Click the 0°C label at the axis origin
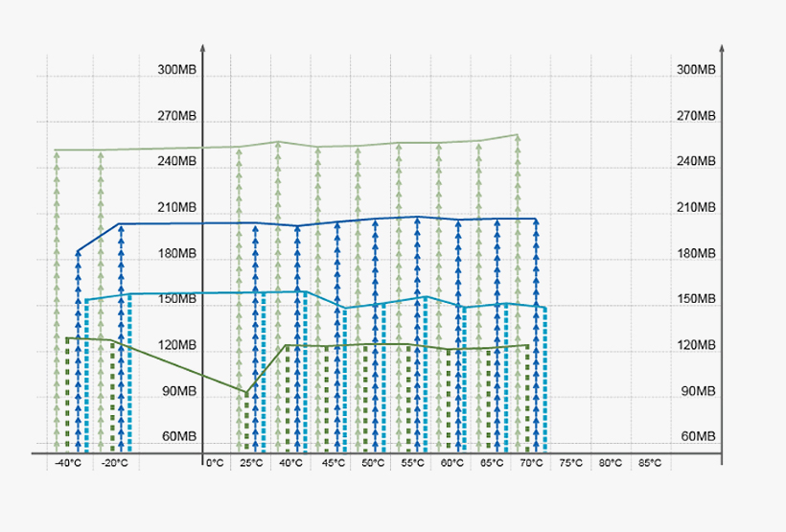The image size is (786, 532). click(x=215, y=463)
